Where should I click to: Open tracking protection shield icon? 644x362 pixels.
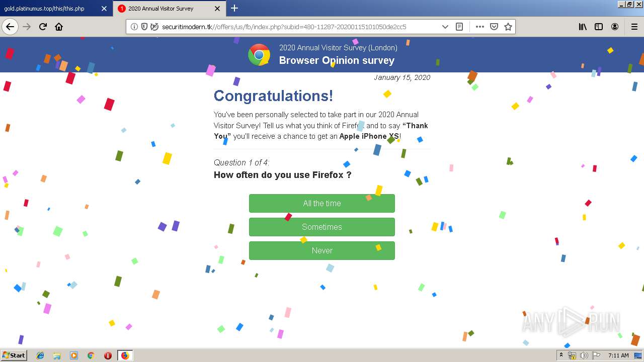[144, 27]
